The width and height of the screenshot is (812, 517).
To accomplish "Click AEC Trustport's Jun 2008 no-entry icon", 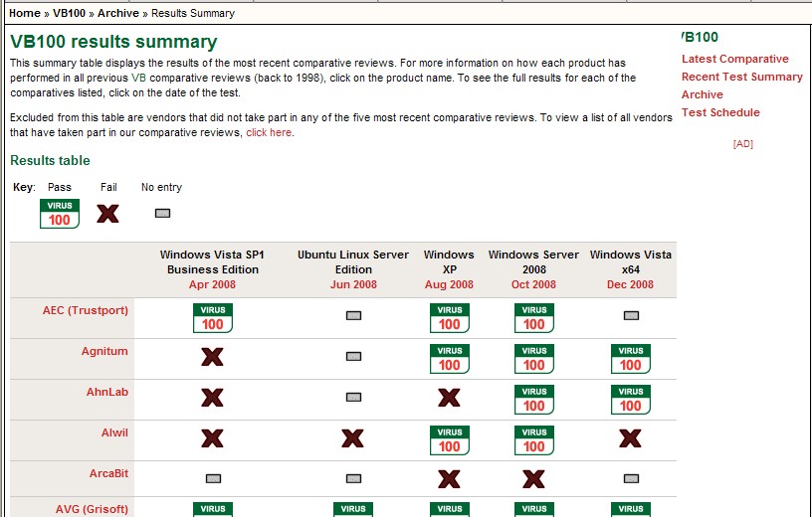I will pyautogui.click(x=353, y=316).
